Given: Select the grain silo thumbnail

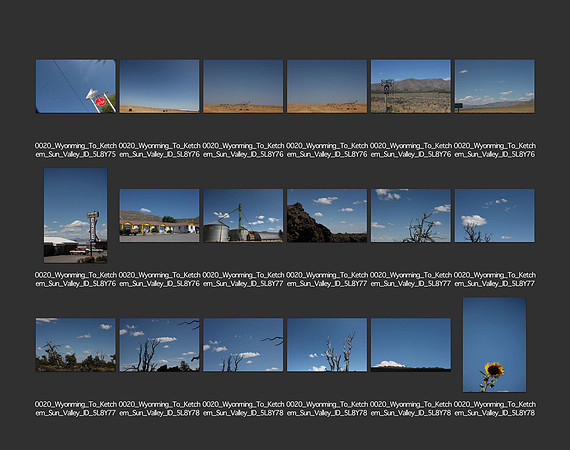Looking at the screenshot, I should 243,215.
